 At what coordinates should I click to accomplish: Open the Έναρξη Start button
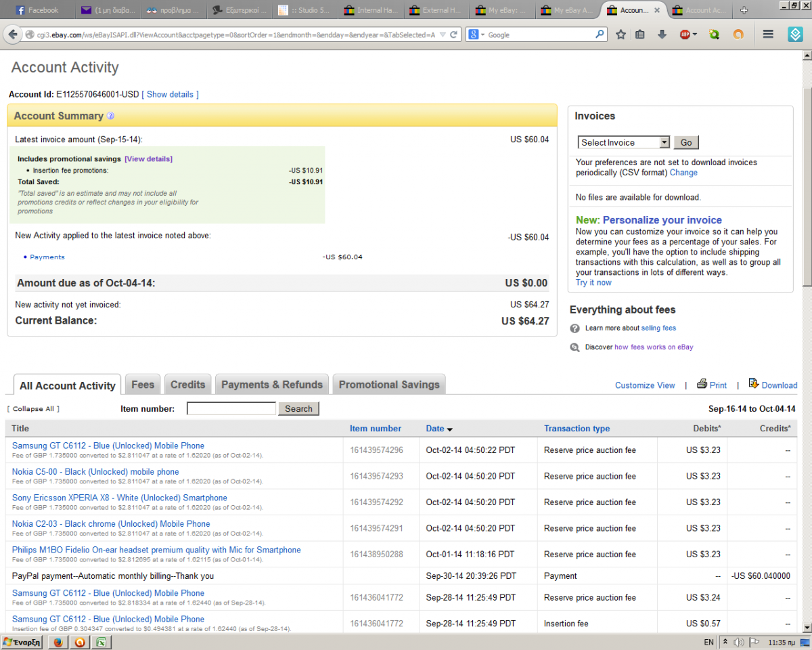(22, 642)
